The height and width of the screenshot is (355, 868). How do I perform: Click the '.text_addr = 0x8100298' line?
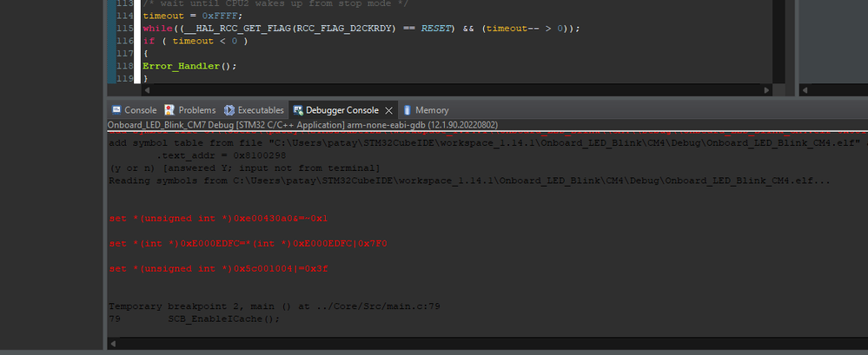click(x=222, y=156)
